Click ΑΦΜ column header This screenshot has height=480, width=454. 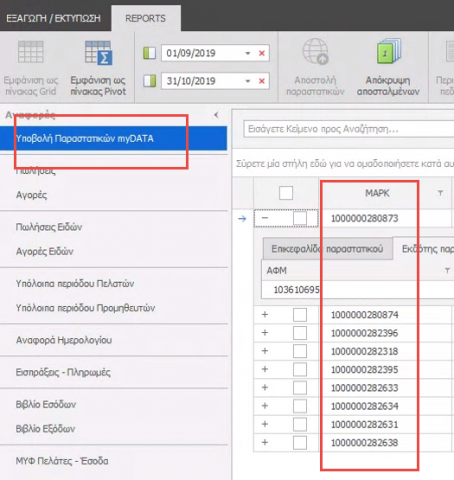coord(277,271)
